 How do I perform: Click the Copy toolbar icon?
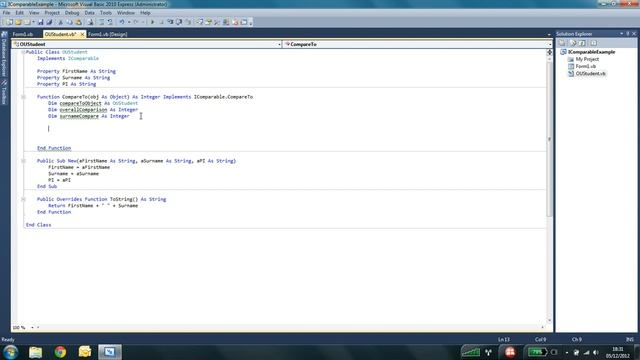pos(69,22)
